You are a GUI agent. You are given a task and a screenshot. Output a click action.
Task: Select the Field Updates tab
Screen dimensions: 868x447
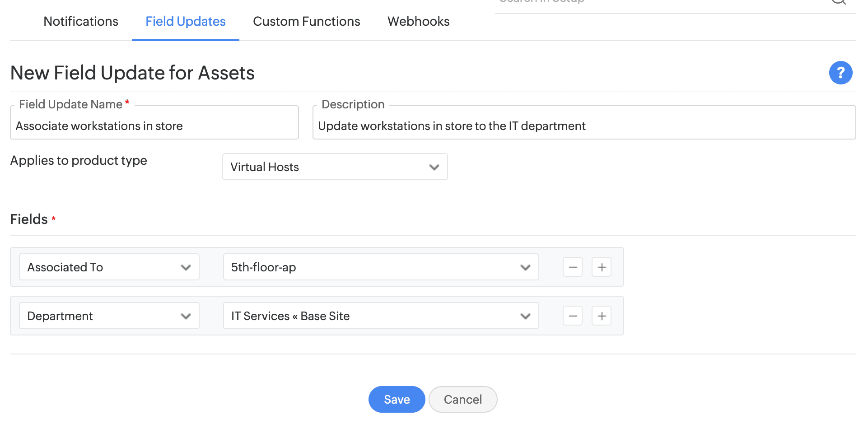tap(185, 22)
